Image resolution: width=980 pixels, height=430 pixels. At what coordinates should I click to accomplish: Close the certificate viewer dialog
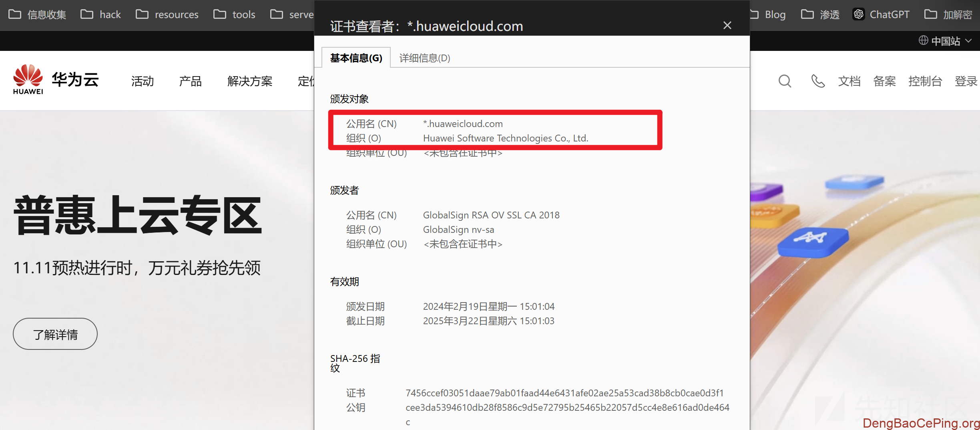pyautogui.click(x=727, y=26)
